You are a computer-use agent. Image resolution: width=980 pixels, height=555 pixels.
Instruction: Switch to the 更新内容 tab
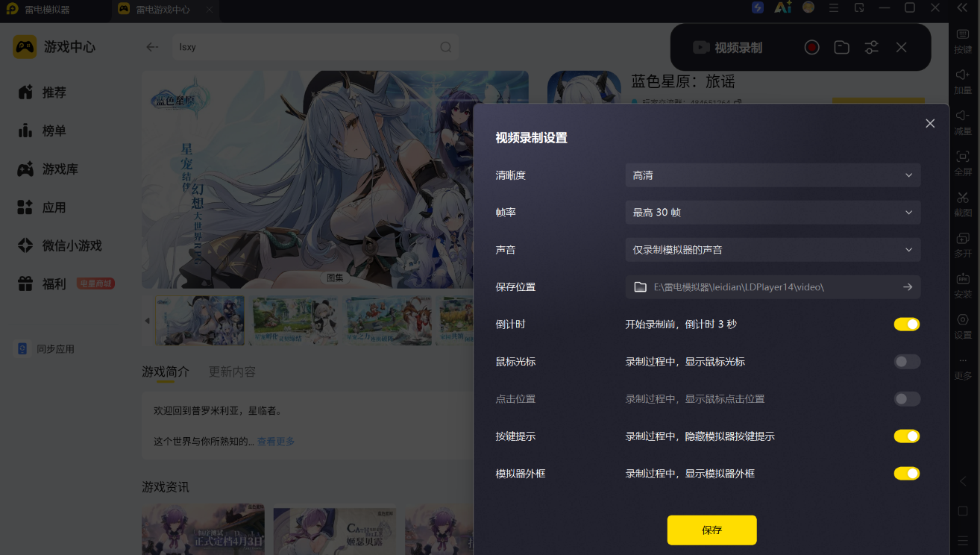(x=232, y=371)
